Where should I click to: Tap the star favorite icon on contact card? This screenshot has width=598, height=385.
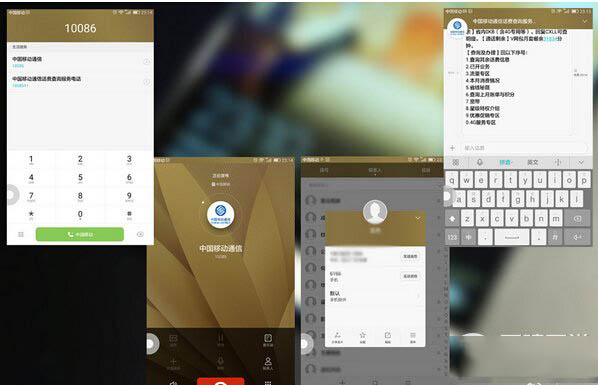tap(362, 337)
